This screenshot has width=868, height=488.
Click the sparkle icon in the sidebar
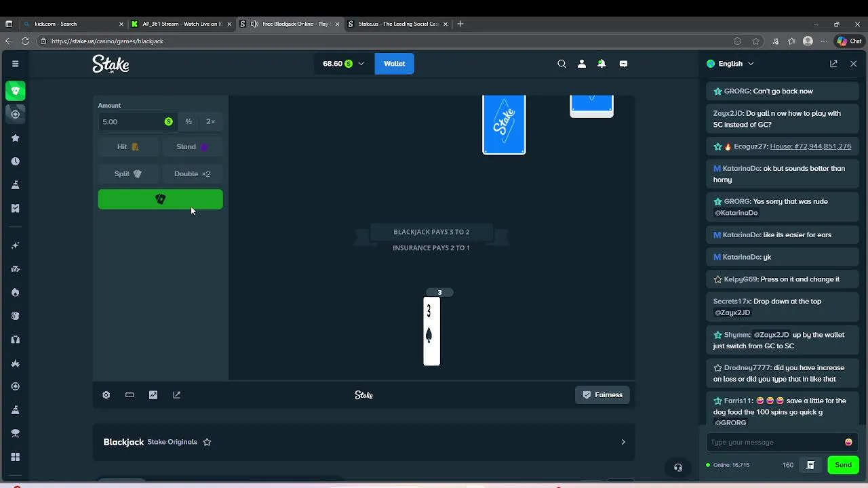coord(15,245)
